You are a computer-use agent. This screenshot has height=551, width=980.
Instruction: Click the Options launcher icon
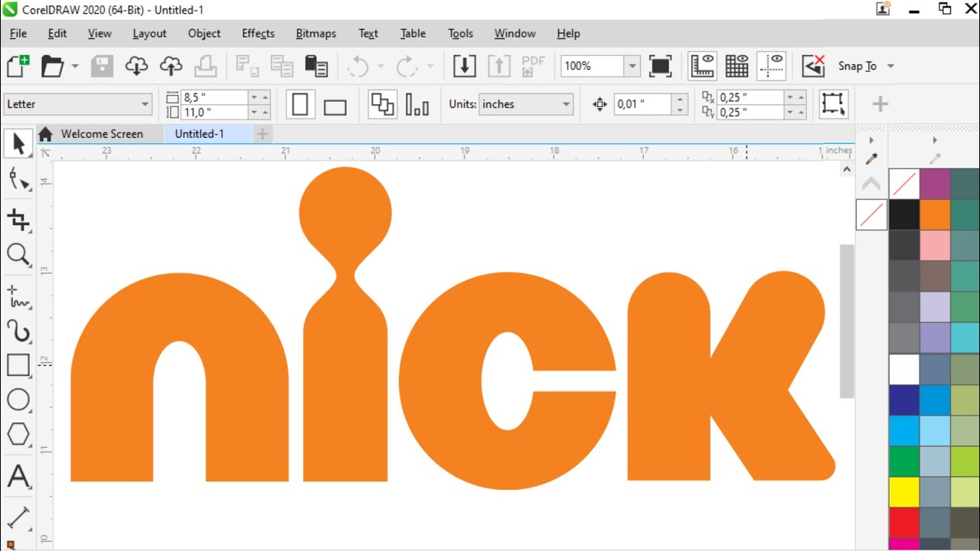click(x=813, y=66)
